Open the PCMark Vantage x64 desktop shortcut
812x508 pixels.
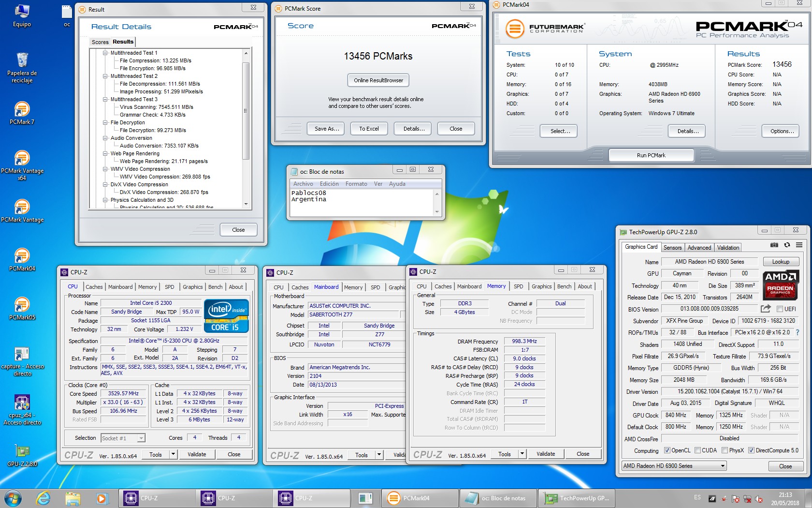click(22, 165)
